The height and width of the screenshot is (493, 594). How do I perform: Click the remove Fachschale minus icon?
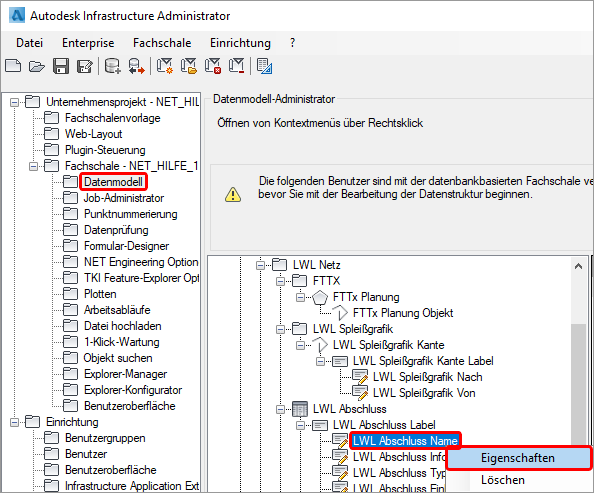[x=236, y=66]
